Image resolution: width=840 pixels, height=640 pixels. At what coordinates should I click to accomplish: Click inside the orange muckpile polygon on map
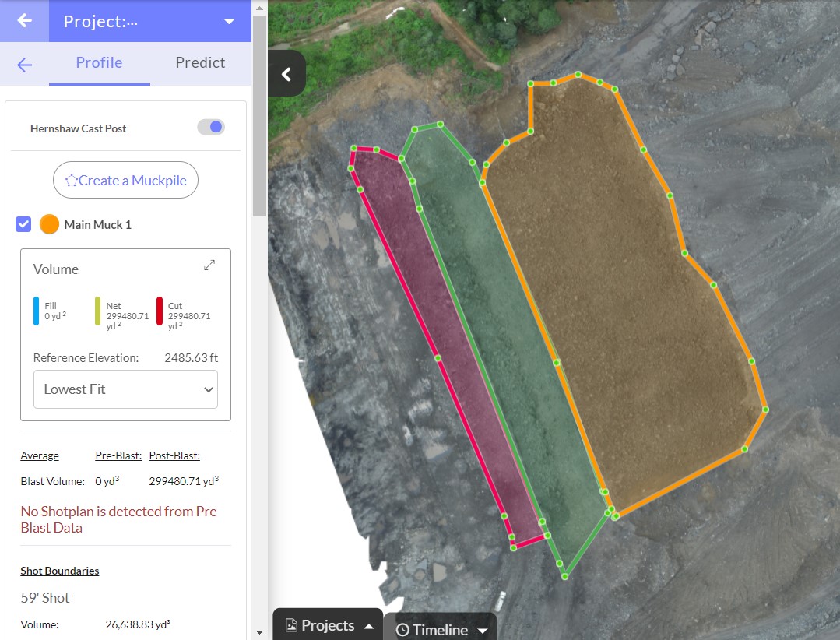pyautogui.click(x=623, y=311)
